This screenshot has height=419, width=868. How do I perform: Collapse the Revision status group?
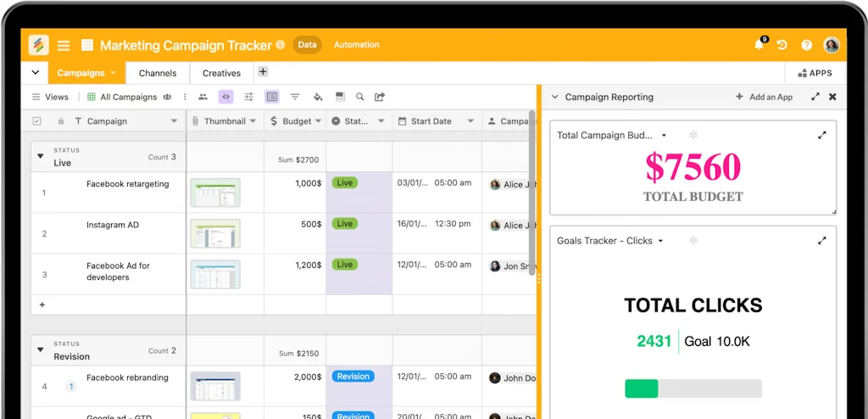(41, 349)
